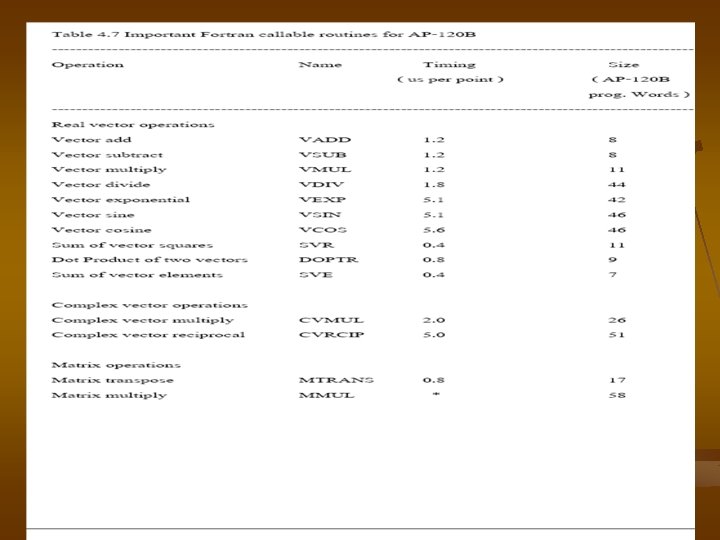
Task: Click the 'Complex vector reciprocal' row label
Action: tap(148, 335)
